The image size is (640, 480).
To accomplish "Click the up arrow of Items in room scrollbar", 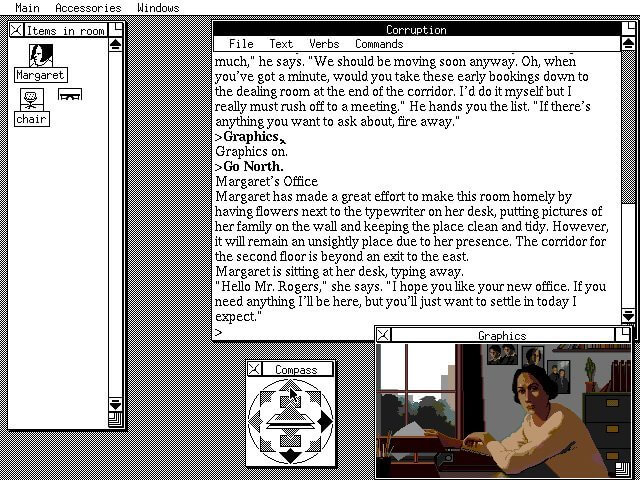I will (116, 45).
